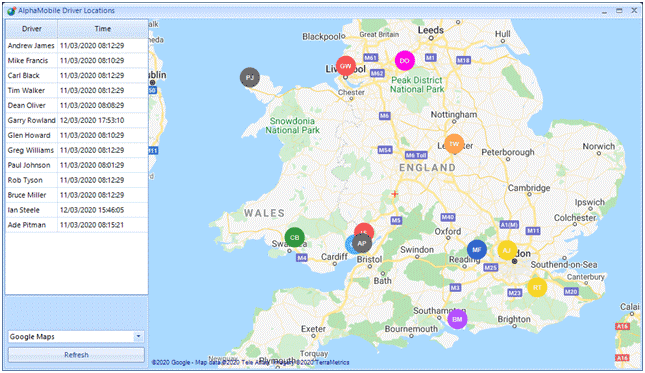Select the Garry Rowland driver row

77,120
